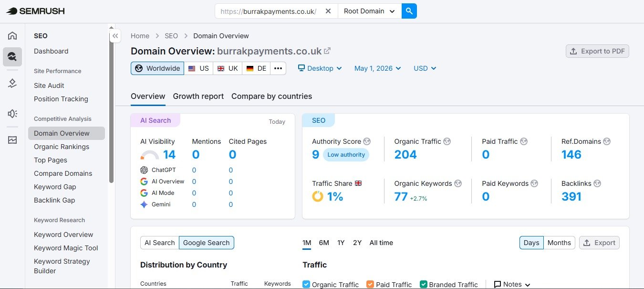
Task: Click the SEO breadcrumb
Action: [171, 36]
